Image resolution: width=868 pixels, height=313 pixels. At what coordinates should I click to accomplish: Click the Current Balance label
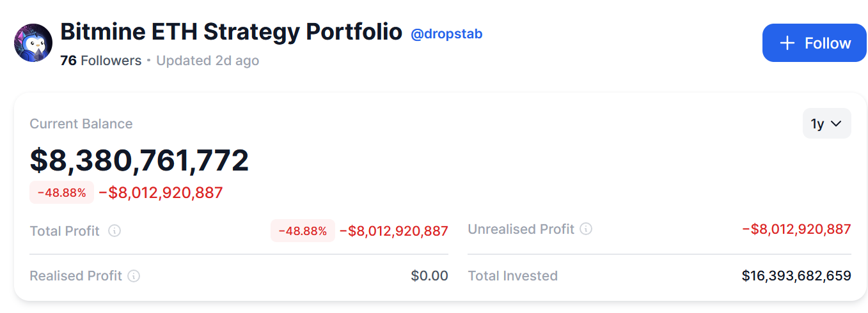(x=81, y=124)
